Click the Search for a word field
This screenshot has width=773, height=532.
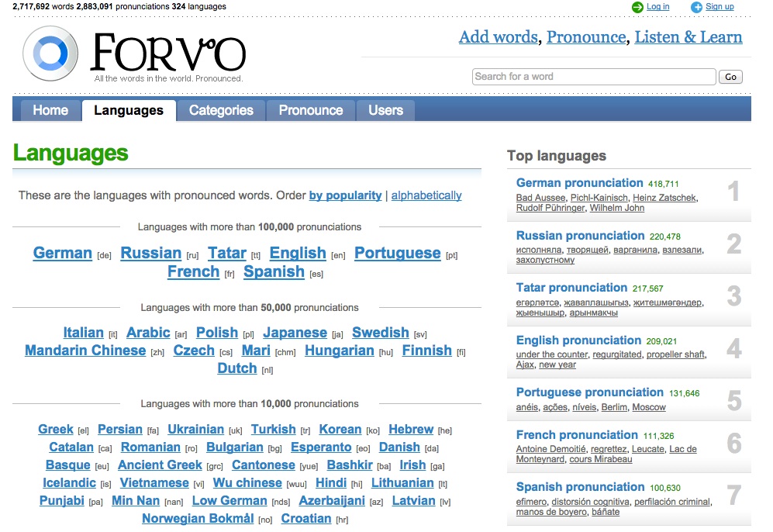point(593,77)
